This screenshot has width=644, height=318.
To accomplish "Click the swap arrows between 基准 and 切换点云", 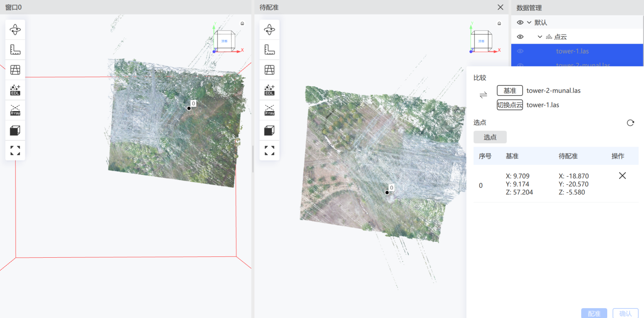I will 483,95.
